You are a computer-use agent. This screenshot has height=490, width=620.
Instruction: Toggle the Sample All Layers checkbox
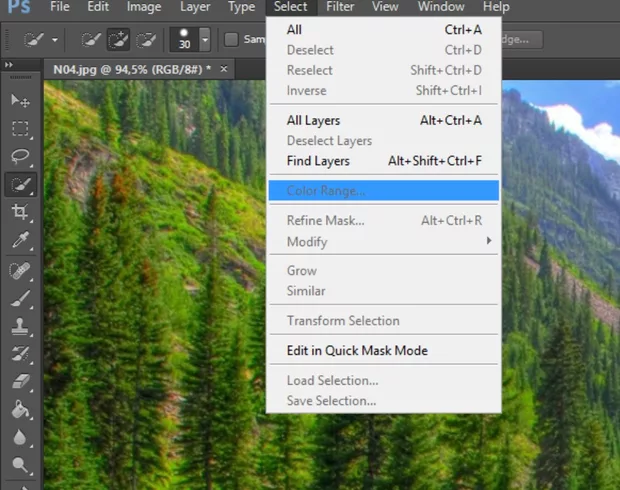tap(231, 40)
